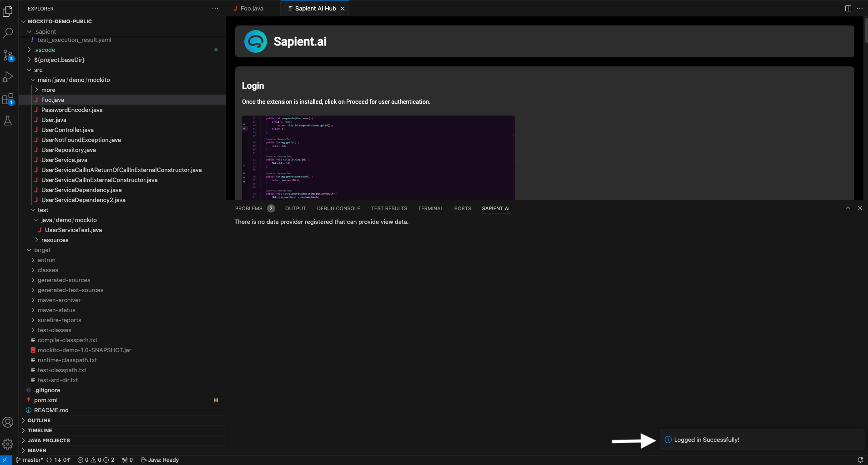The image size is (868, 465).
Task: Click the ports forwarded status item
Action: pyautogui.click(x=127, y=460)
